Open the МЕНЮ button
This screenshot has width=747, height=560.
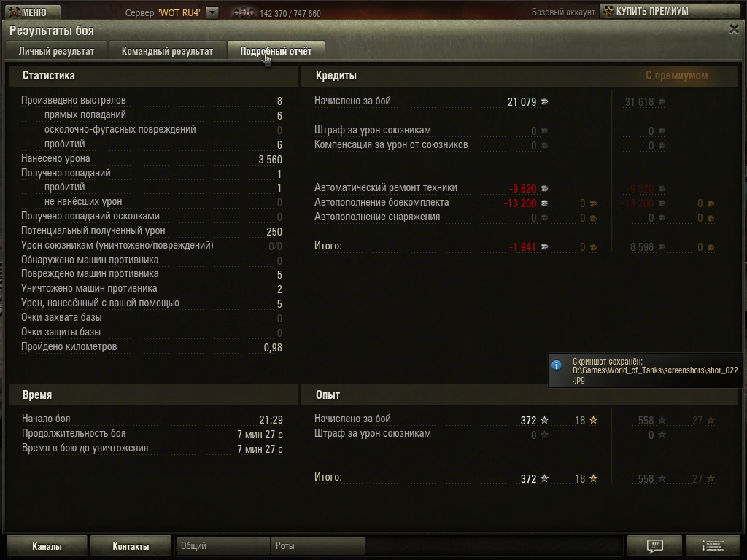[x=32, y=12]
